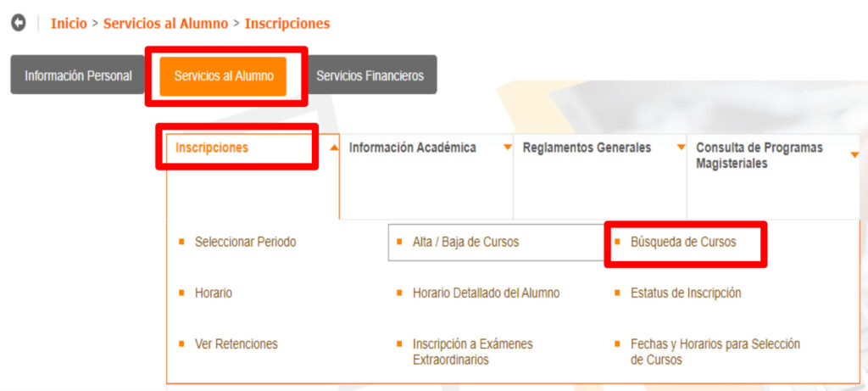Expand Información Académica dropdown arrow
This screenshot has width=868, height=391.
point(508,148)
